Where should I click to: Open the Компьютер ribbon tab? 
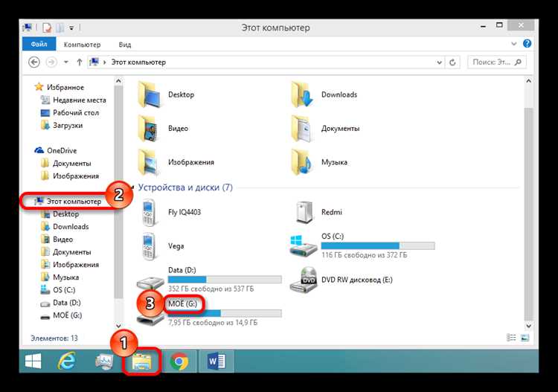click(x=82, y=45)
